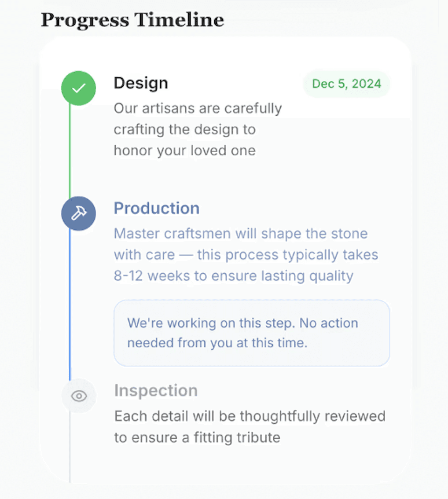
Task: Click the Dec 5, 2024 date badge
Action: (346, 84)
